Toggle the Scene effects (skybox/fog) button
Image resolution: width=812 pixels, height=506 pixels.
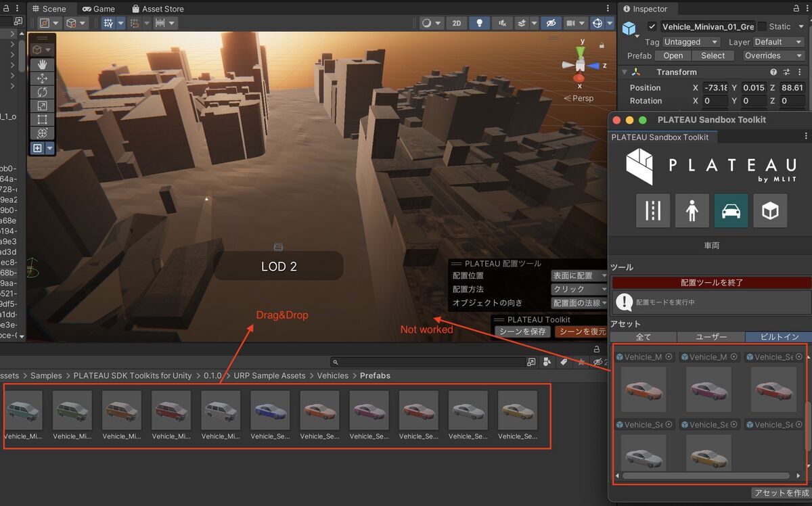click(x=522, y=23)
